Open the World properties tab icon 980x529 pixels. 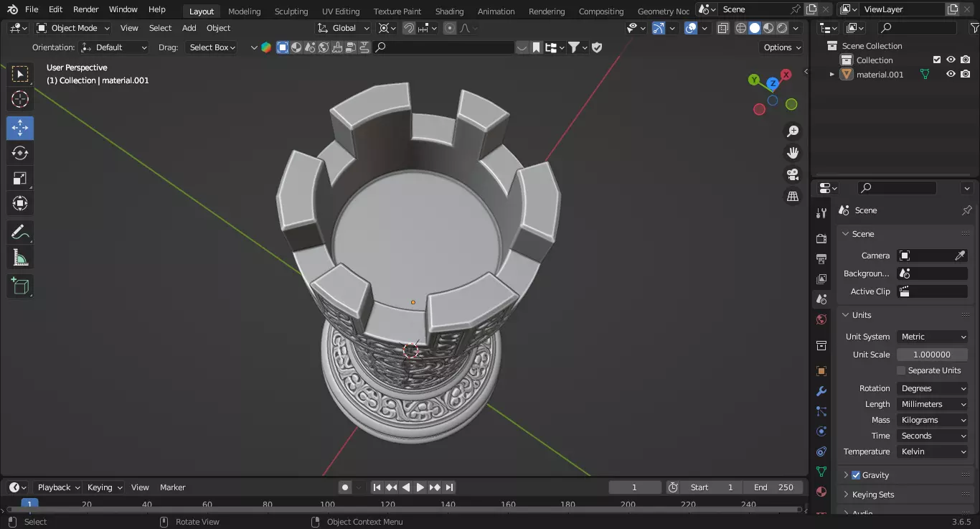point(821,319)
